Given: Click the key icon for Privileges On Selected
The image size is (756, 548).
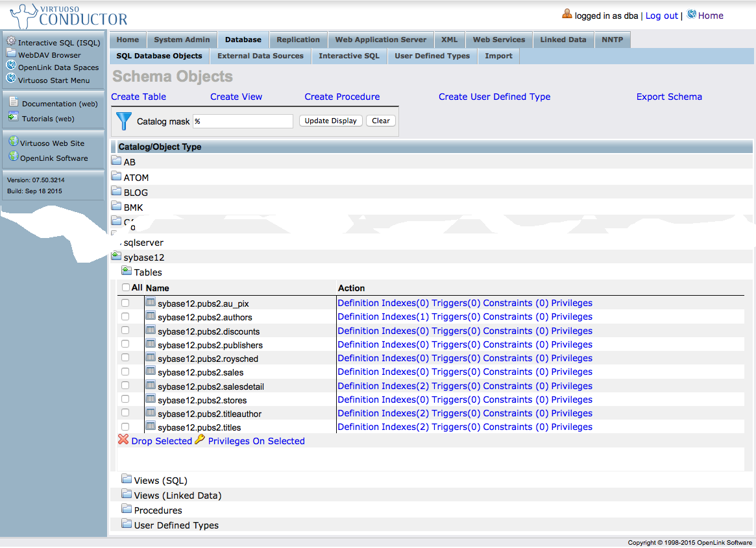Looking at the screenshot, I should click(x=200, y=440).
